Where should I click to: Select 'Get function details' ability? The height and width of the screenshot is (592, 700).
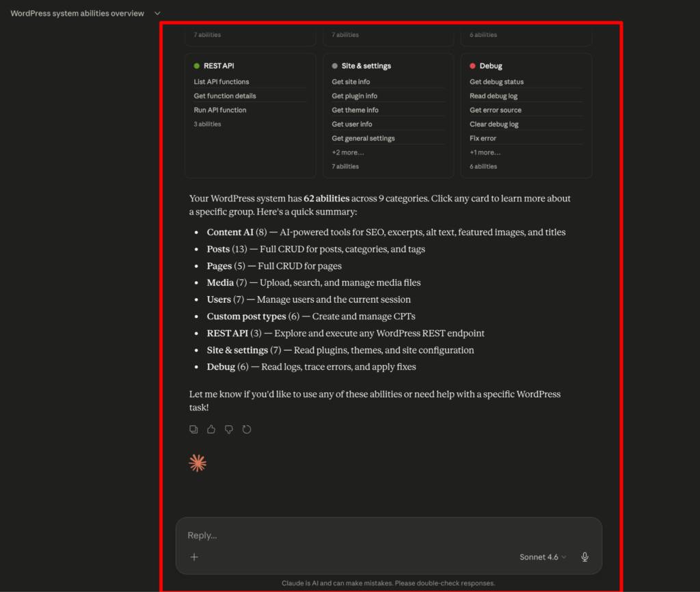coord(225,96)
